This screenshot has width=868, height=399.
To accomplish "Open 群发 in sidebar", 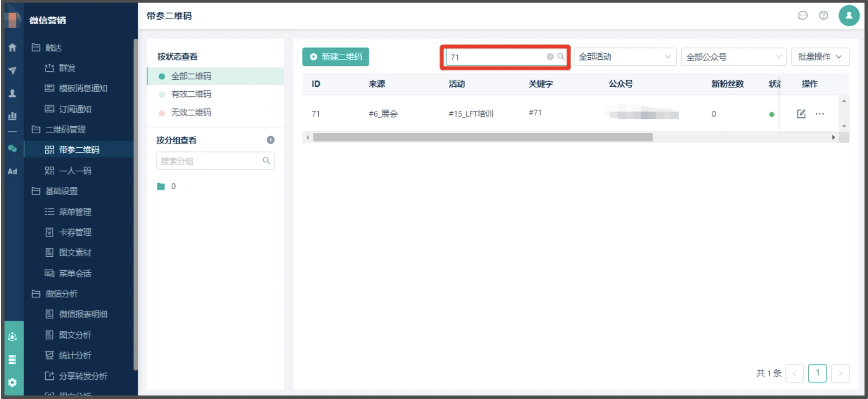I will (x=60, y=68).
